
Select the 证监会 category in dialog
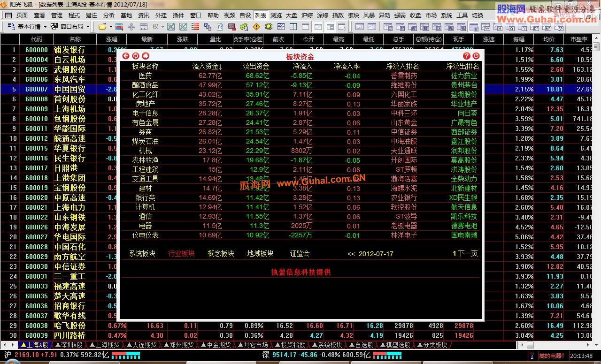(x=300, y=254)
